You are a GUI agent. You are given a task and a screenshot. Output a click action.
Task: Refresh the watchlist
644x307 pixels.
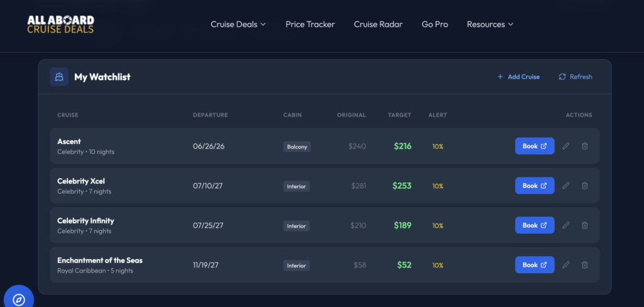coord(575,77)
